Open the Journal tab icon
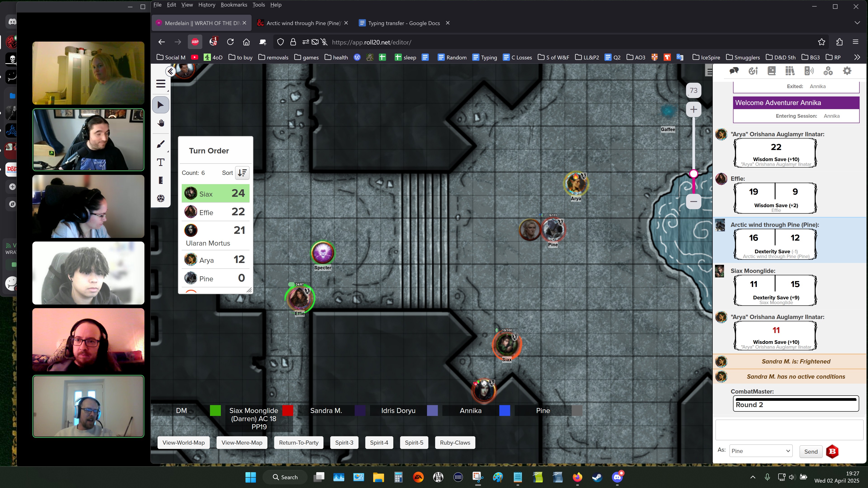 (772, 71)
